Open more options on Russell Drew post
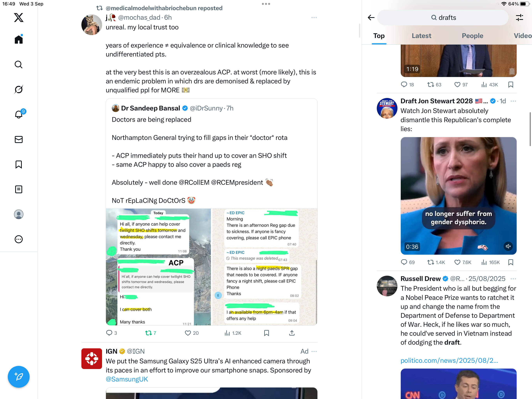The height and width of the screenshot is (399, 532). pos(513,279)
